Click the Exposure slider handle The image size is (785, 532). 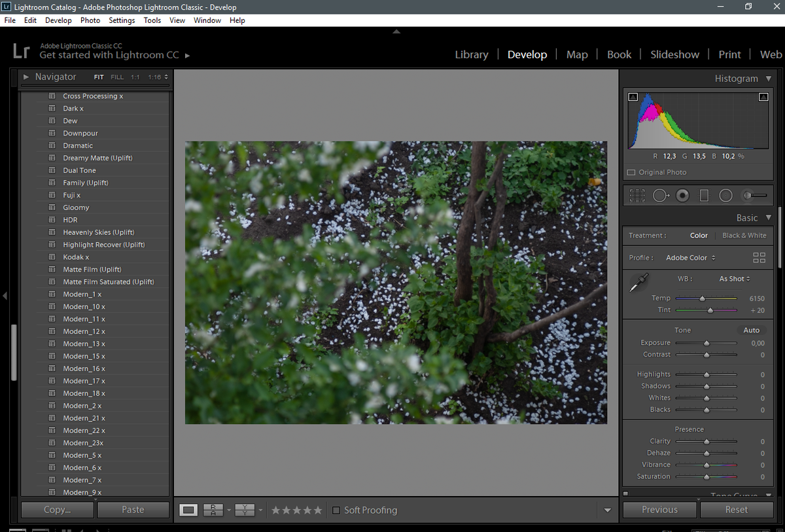pyautogui.click(x=706, y=343)
